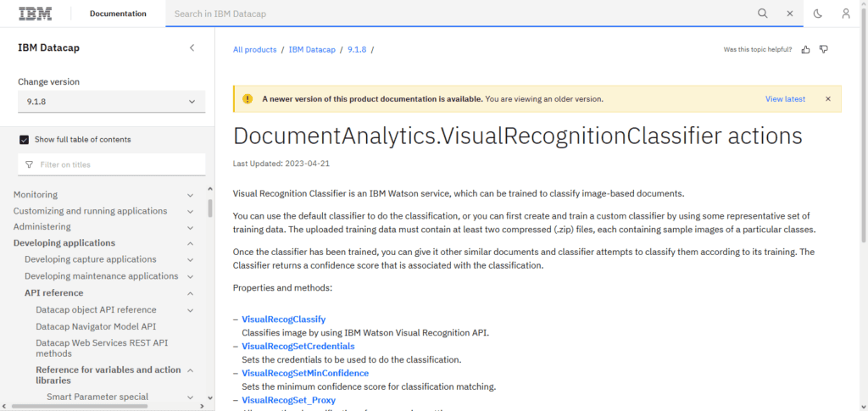
Task: Click the thumbs up helpful icon
Action: [x=805, y=50]
